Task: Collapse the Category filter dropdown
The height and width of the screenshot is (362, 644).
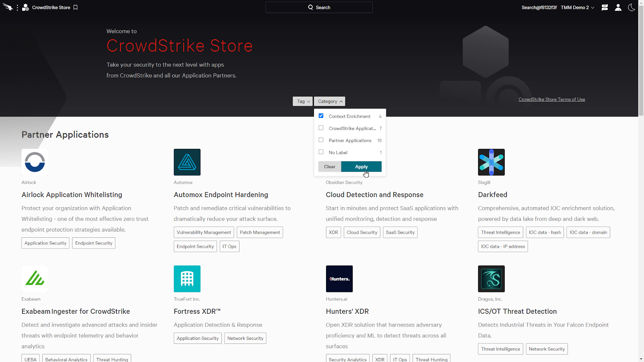Action: pyautogui.click(x=330, y=101)
